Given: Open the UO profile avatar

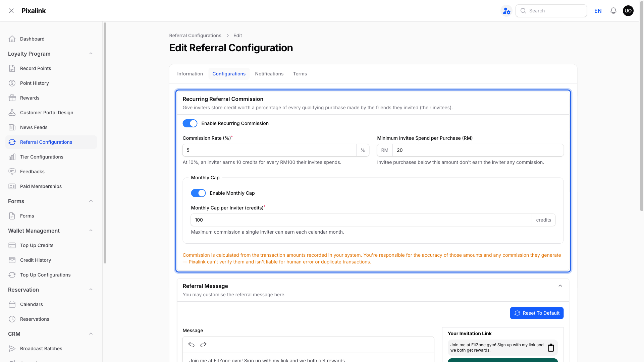Looking at the screenshot, I should (628, 11).
